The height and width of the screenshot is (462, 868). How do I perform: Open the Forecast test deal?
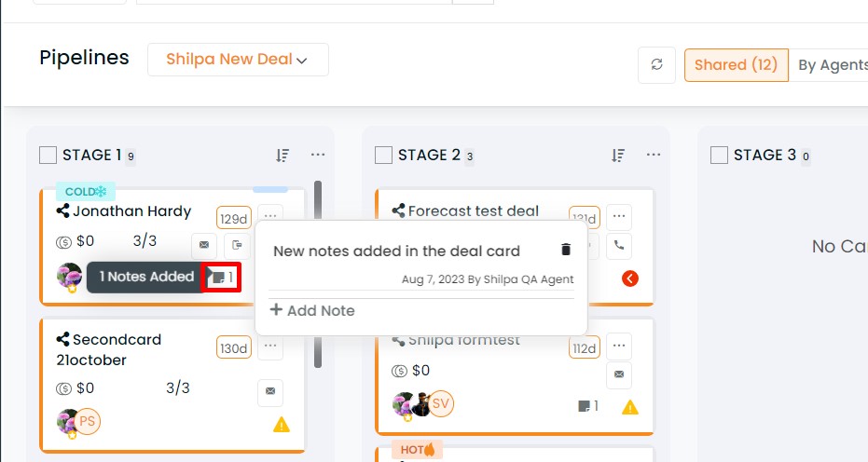tap(474, 211)
